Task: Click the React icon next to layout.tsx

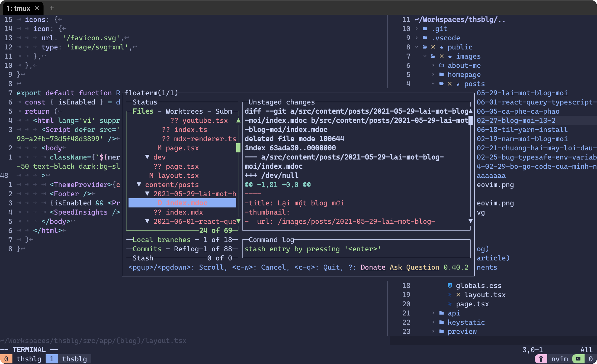Action: pyautogui.click(x=450, y=295)
